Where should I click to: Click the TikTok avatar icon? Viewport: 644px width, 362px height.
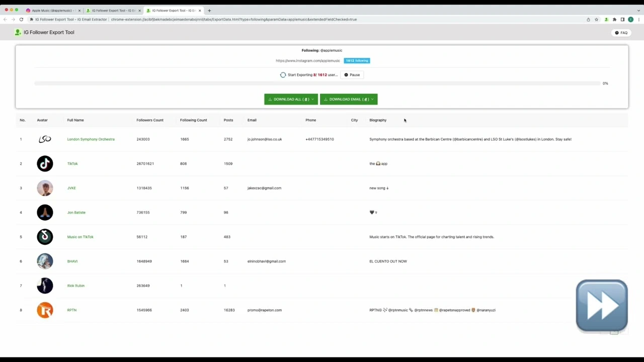[x=45, y=163]
